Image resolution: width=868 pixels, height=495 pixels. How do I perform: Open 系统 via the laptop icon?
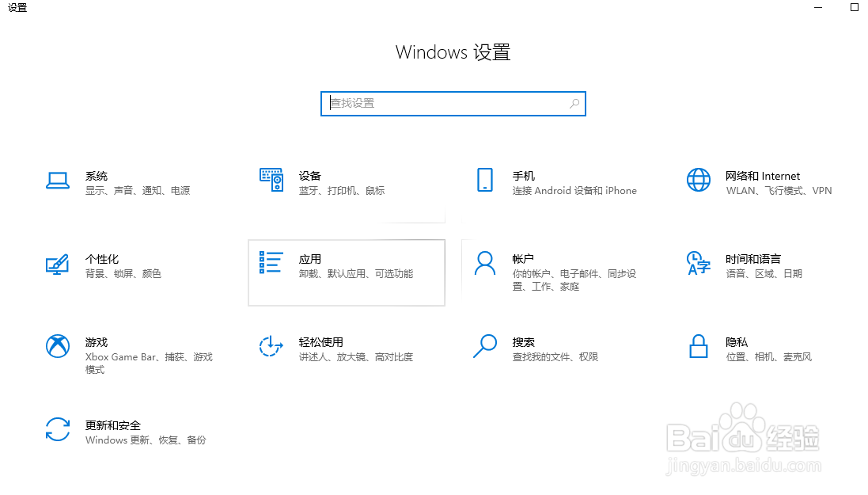[x=56, y=181]
